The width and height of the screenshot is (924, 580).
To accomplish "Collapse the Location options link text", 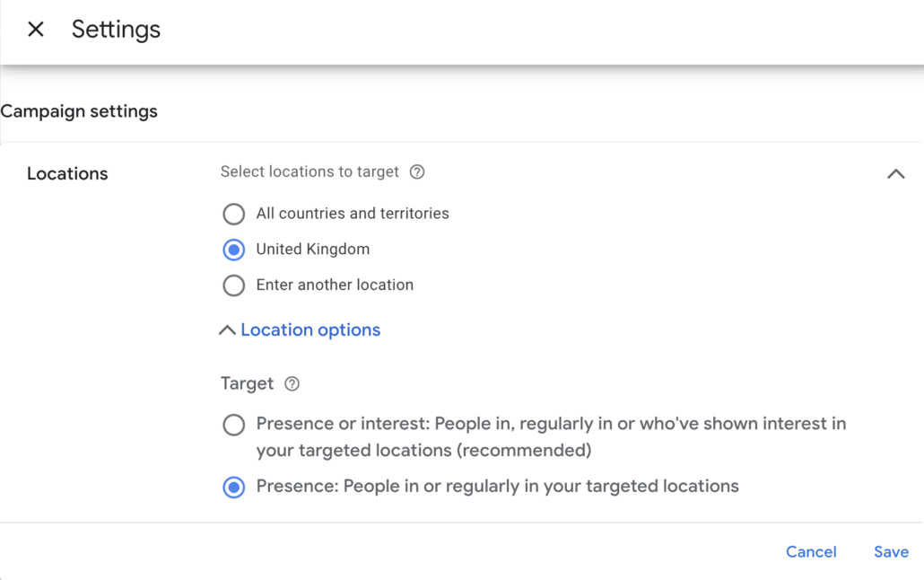I will click(310, 330).
